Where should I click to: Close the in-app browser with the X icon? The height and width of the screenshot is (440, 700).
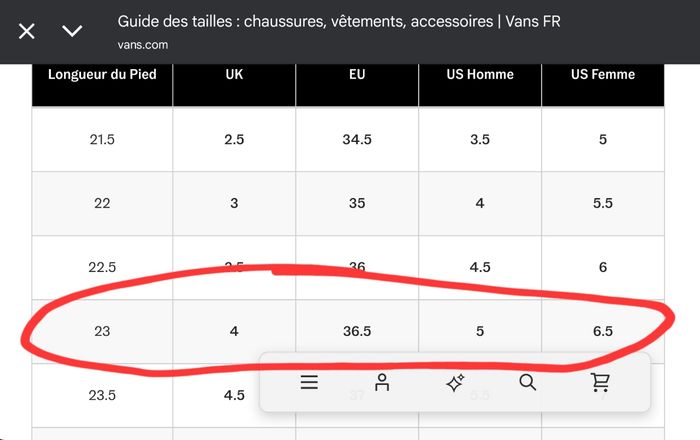[27, 31]
